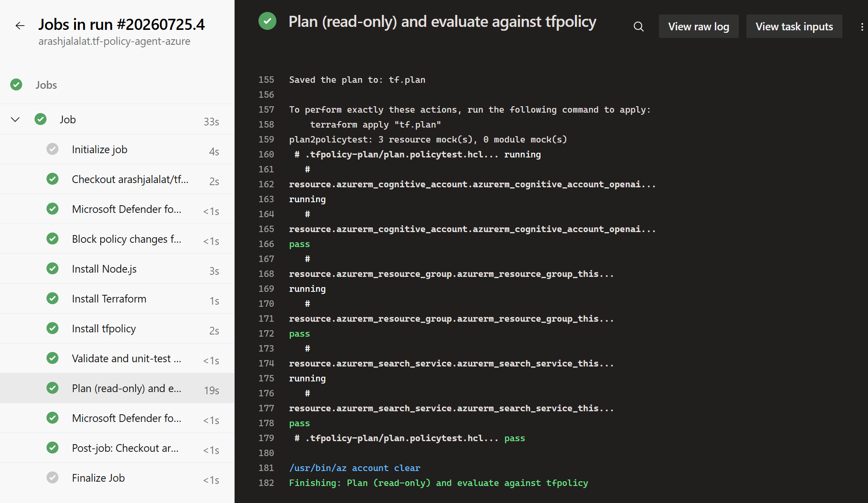Click the 'Jobs in run #20260725.4' heading
868x503 pixels.
tap(122, 24)
